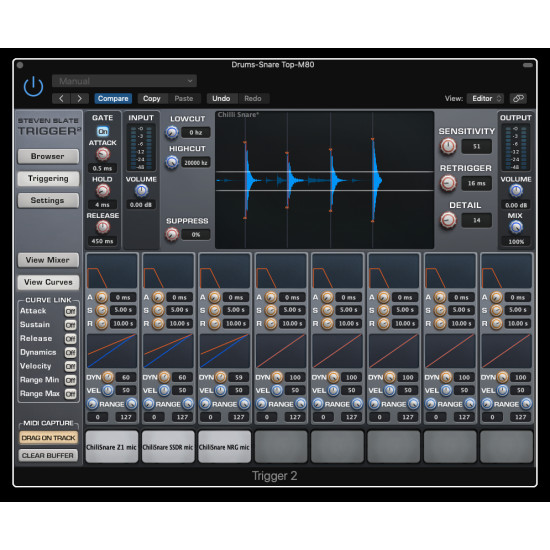Click the lower threshold line in waveform display
The image size is (550, 550).
click(x=324, y=190)
